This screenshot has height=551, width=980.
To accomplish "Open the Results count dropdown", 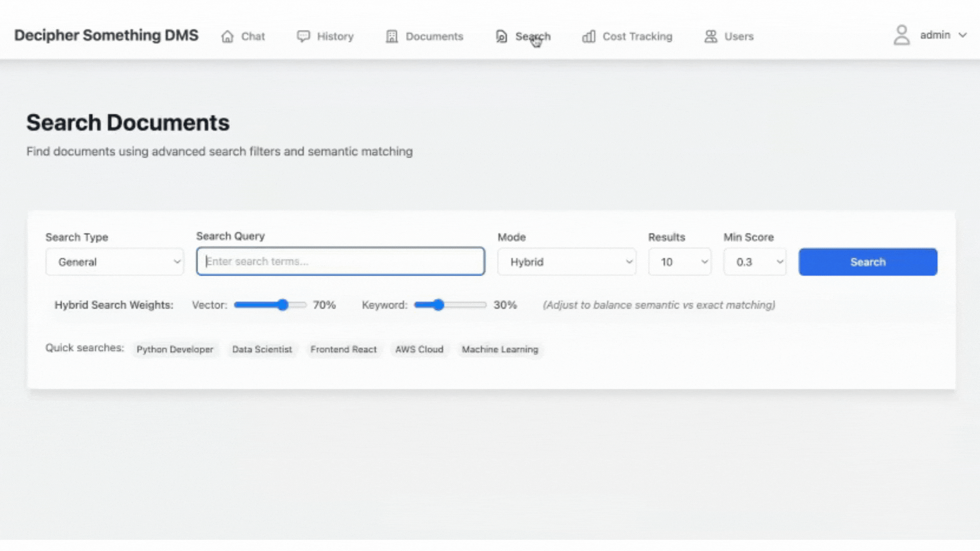I will tap(679, 262).
